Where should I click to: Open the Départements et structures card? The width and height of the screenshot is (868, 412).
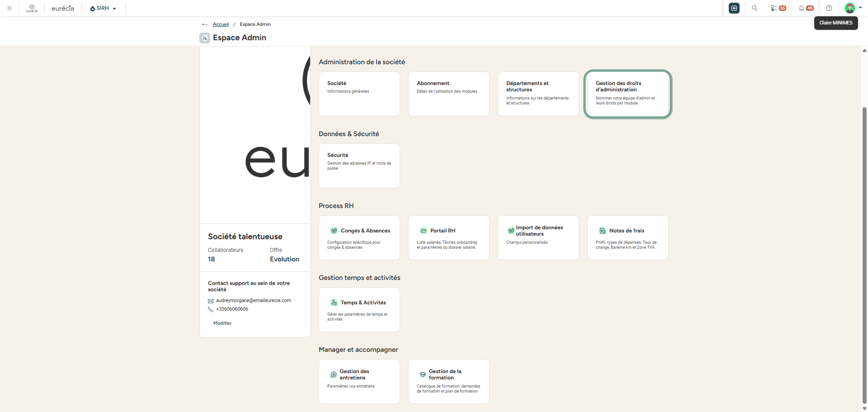538,94
